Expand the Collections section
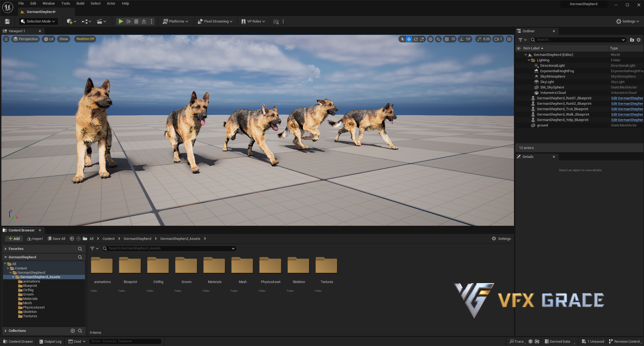644x346 pixels. pos(5,331)
